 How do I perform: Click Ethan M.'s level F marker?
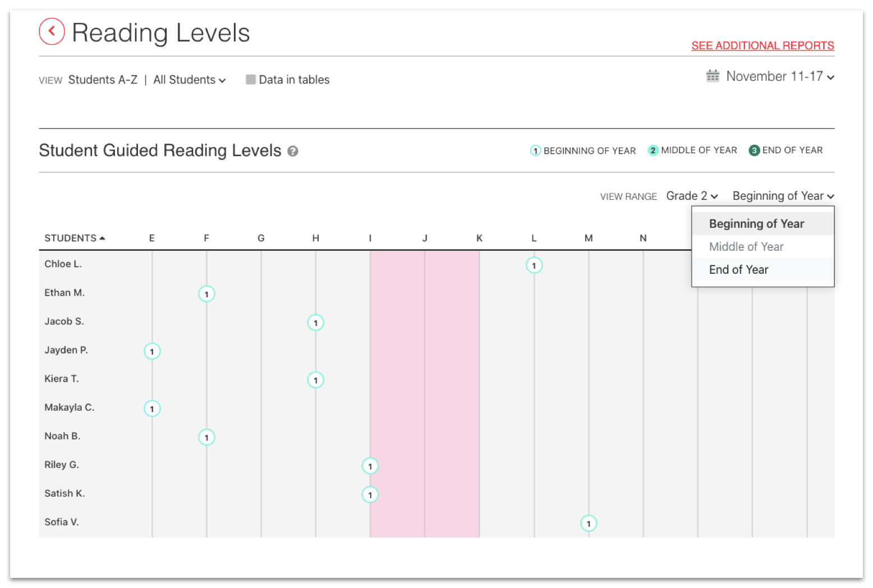206,294
